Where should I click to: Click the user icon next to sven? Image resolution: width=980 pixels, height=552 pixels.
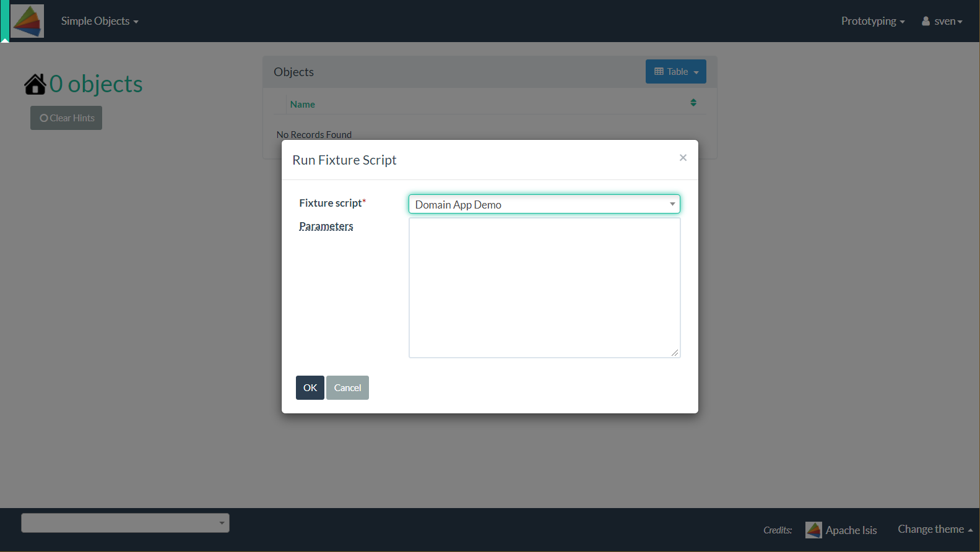tap(926, 21)
